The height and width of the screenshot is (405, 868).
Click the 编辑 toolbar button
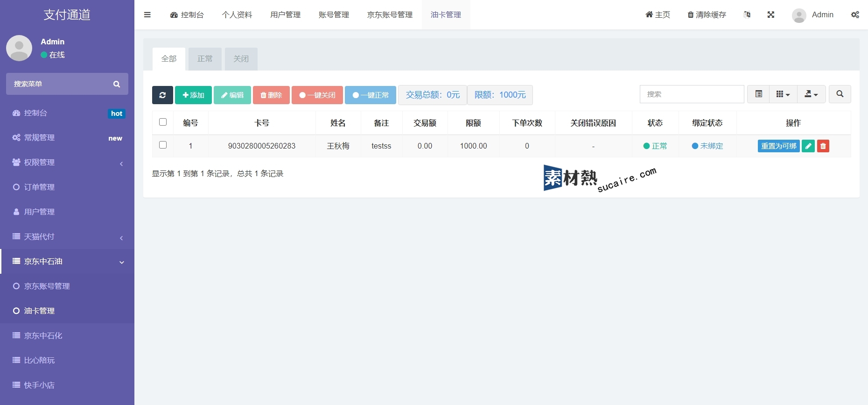pyautogui.click(x=232, y=95)
